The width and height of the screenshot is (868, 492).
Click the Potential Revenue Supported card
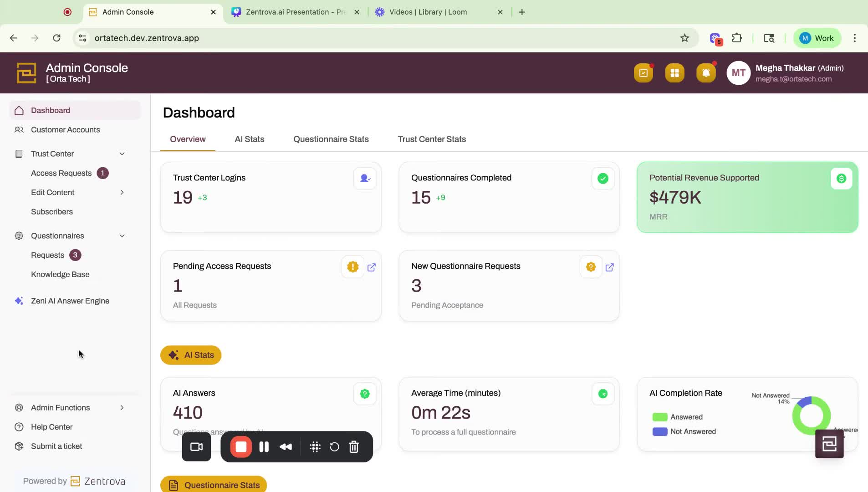point(747,197)
